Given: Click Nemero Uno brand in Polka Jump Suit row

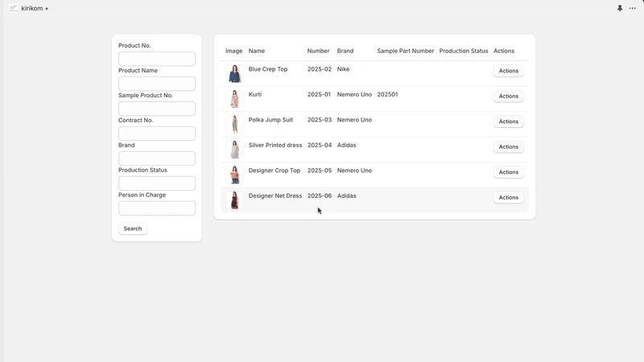Looking at the screenshot, I should 354,120.
